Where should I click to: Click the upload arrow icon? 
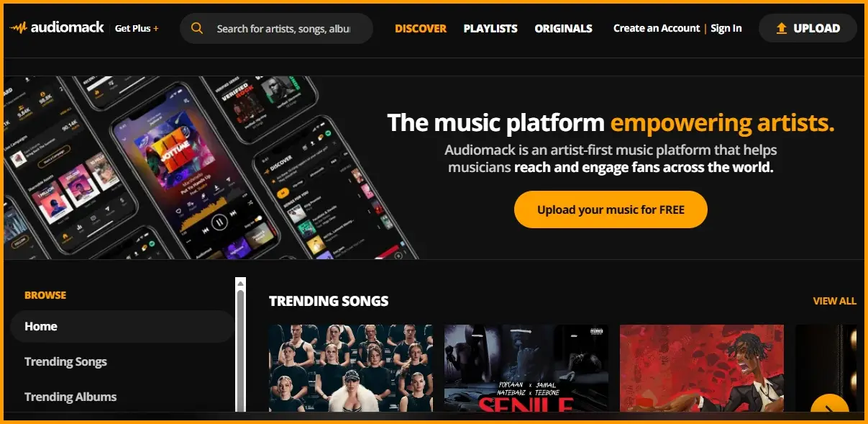pyautogui.click(x=782, y=28)
